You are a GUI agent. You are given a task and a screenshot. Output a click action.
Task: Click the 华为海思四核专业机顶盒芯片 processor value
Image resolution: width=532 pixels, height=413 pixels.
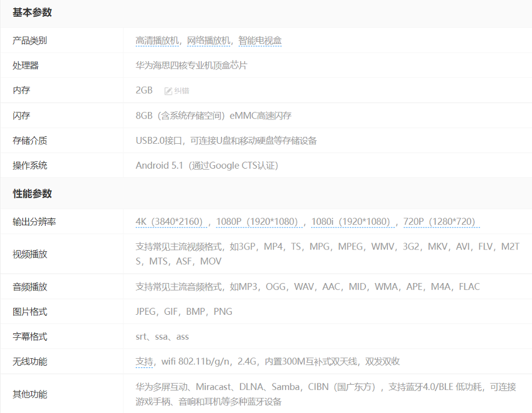[191, 65]
